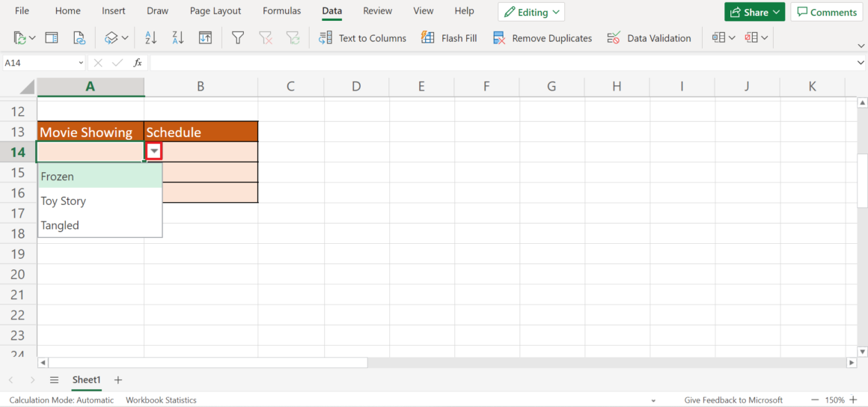868x407 pixels.
Task: Open Data Validation settings
Action: pyautogui.click(x=649, y=37)
